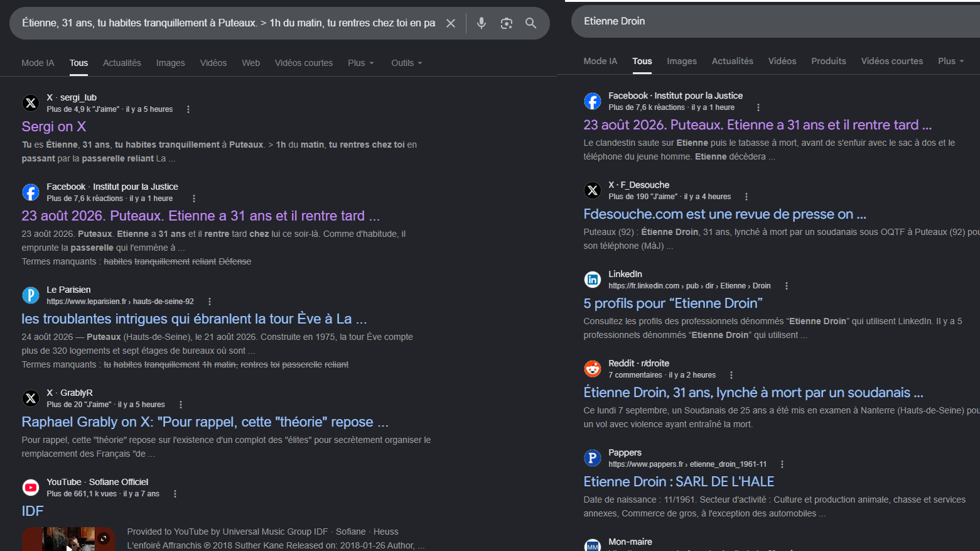Start a voice search with the microphone icon

pyautogui.click(x=482, y=23)
